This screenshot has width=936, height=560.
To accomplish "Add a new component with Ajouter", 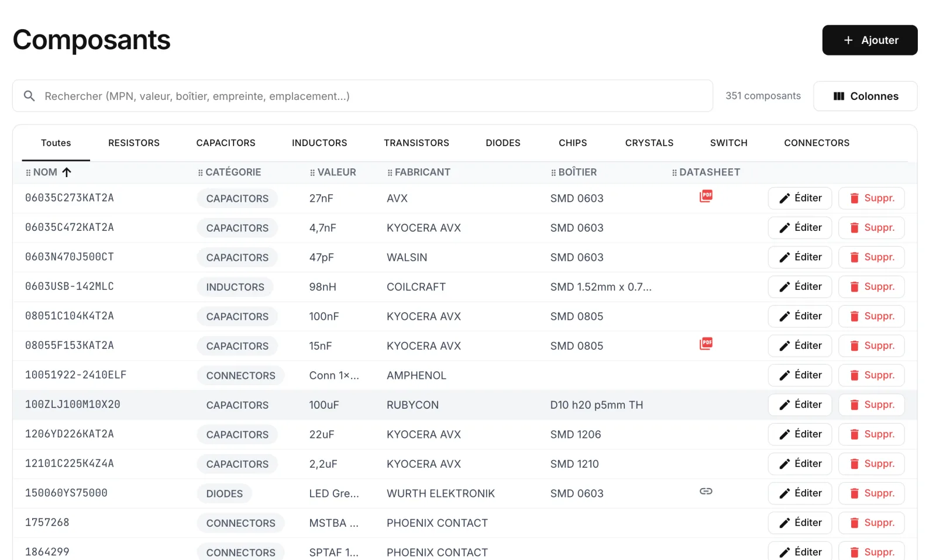I will [870, 40].
